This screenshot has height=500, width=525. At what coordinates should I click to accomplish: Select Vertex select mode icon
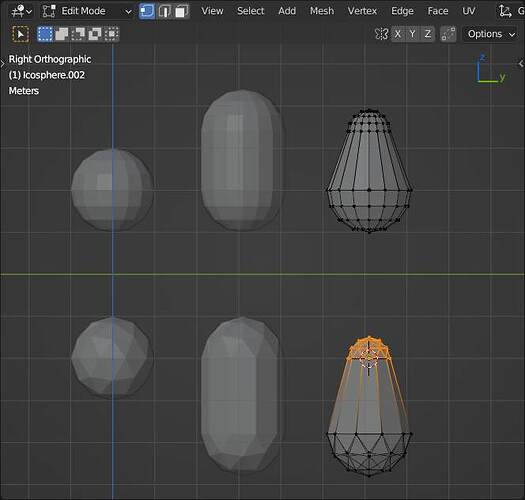(147, 11)
